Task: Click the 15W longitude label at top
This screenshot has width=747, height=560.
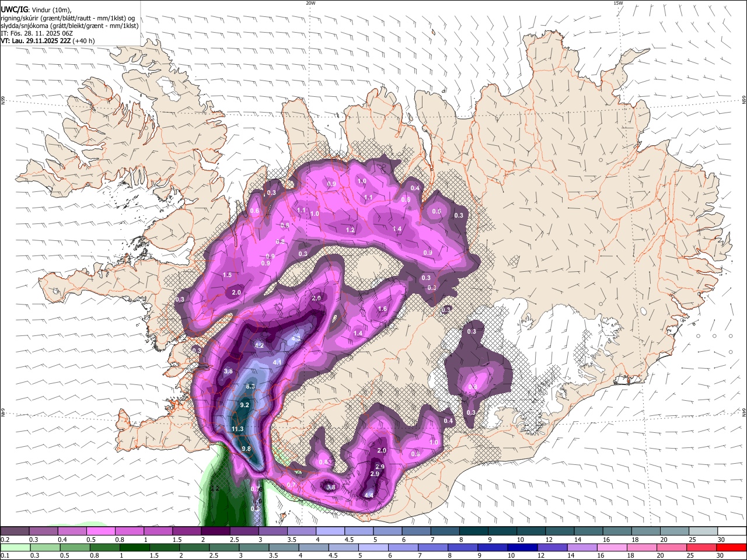Action: (x=618, y=3)
